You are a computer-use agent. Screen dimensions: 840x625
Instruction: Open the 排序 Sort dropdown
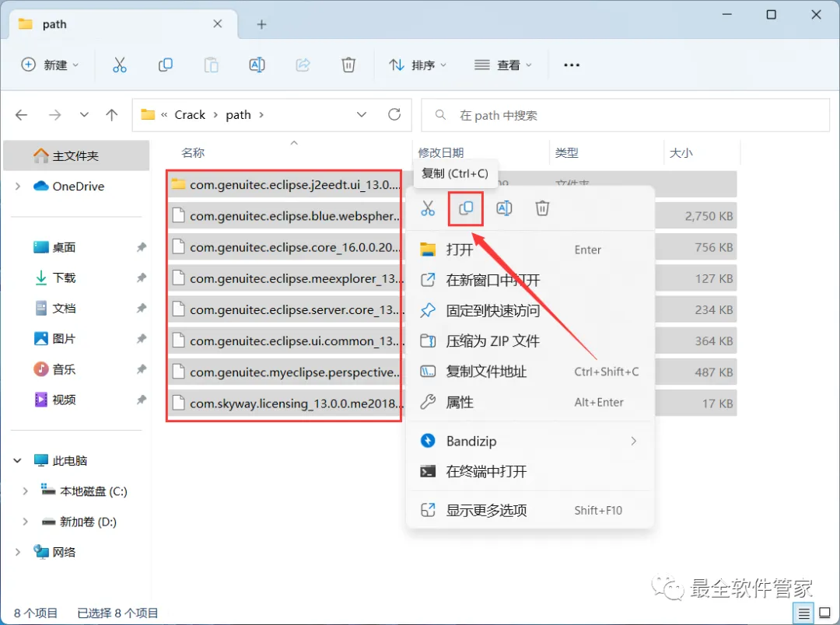coord(418,65)
